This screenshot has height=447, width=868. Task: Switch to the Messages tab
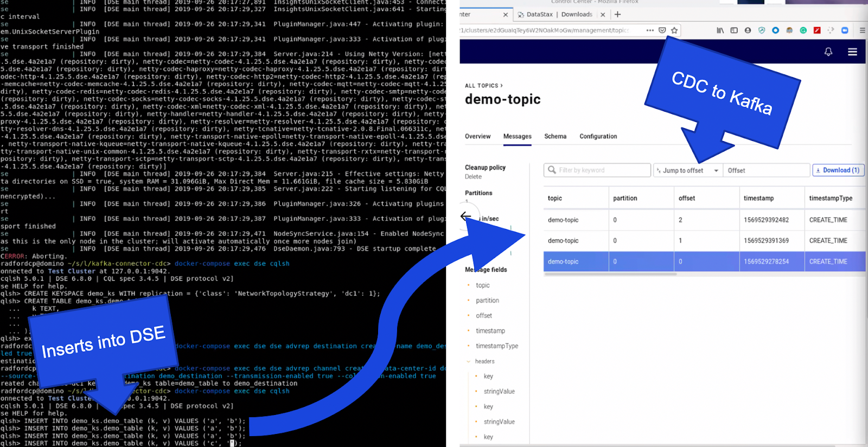coord(518,136)
